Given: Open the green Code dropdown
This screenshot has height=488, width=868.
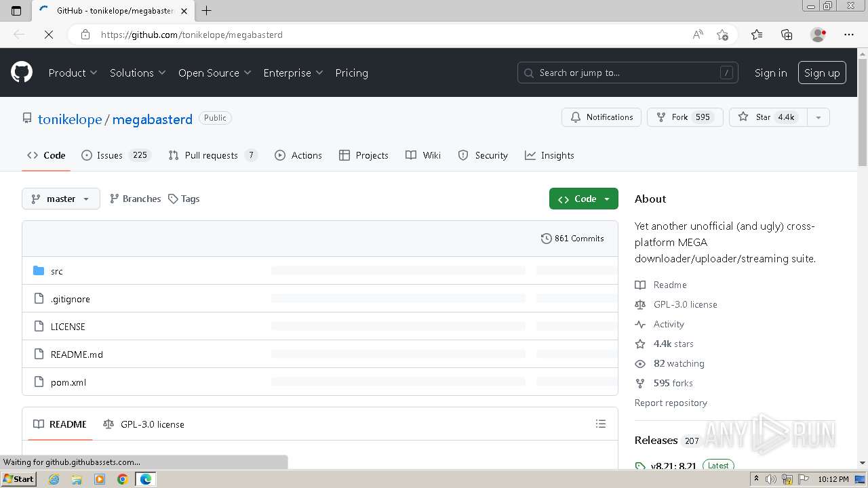Looking at the screenshot, I should pos(584,199).
